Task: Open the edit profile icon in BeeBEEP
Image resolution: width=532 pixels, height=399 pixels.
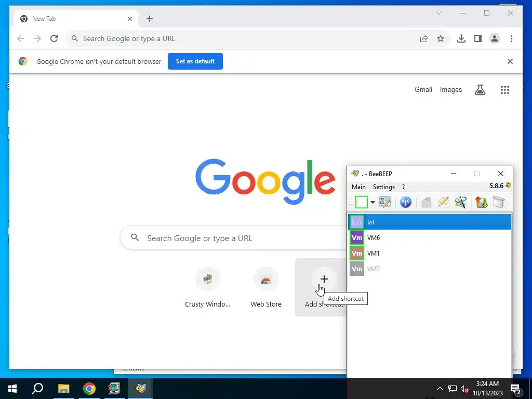Action: click(385, 202)
